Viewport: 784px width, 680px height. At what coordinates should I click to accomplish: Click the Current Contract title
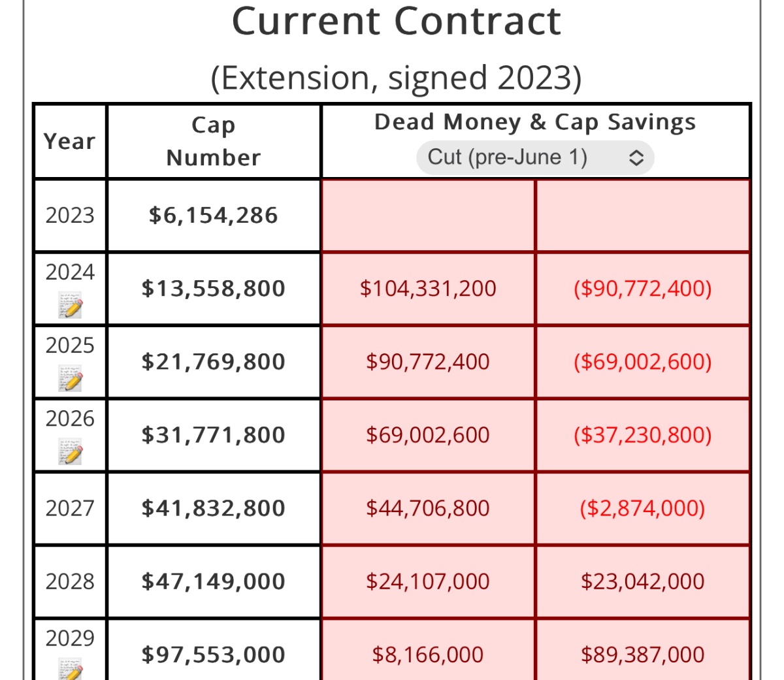click(x=396, y=22)
